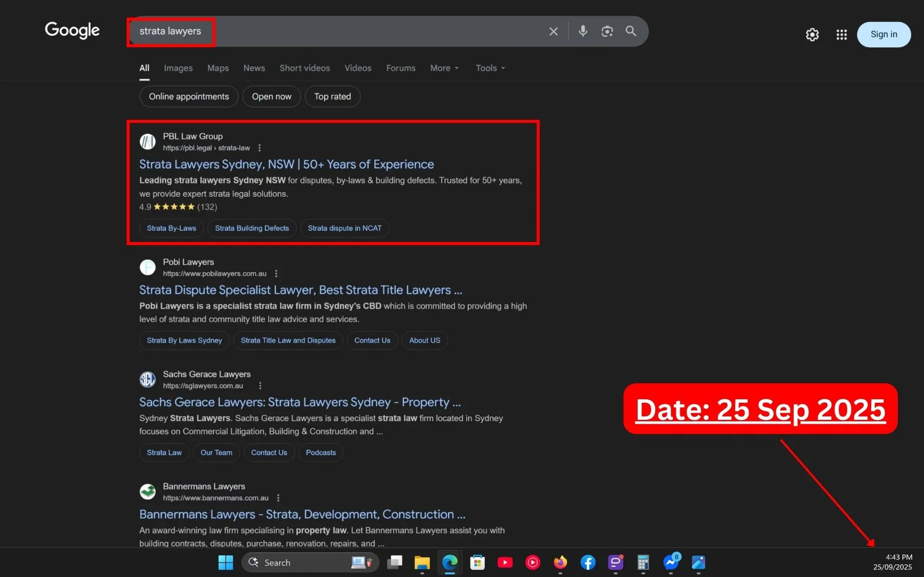Open three-dot menu beside PBL Law Group
Screen dimensions: 924x577
click(259, 148)
